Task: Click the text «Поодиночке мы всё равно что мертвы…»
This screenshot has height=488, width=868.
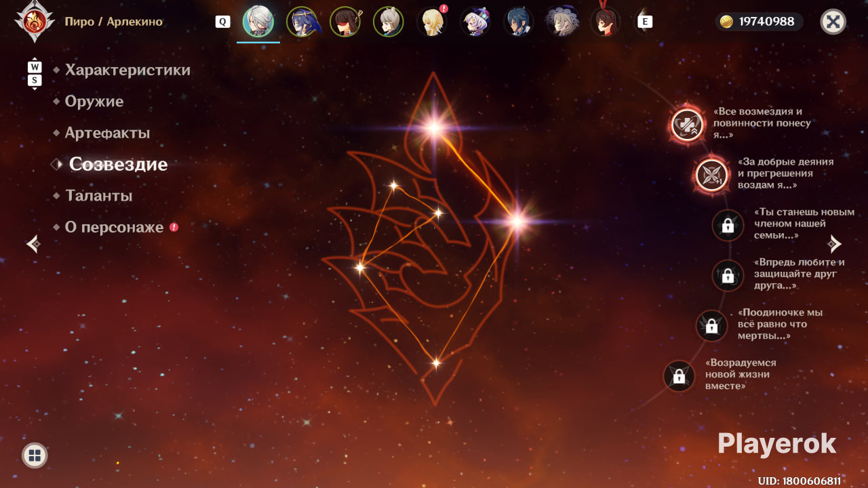Action: [781, 324]
